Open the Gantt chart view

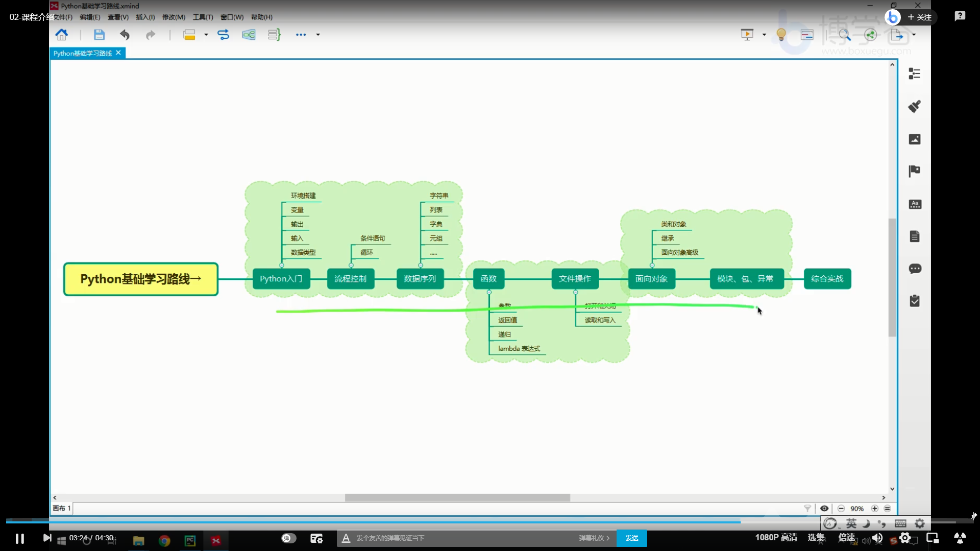click(807, 35)
